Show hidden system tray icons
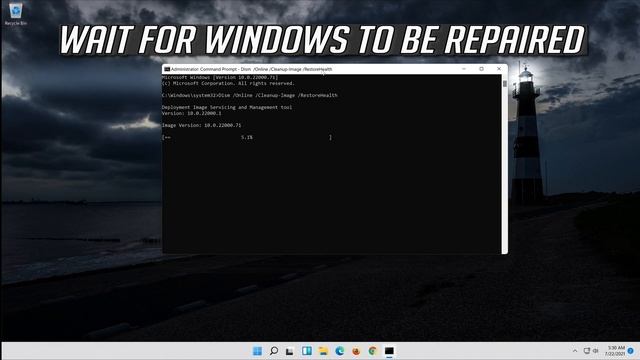Screen dimensions: 640x360 pyautogui.click(x=575, y=351)
